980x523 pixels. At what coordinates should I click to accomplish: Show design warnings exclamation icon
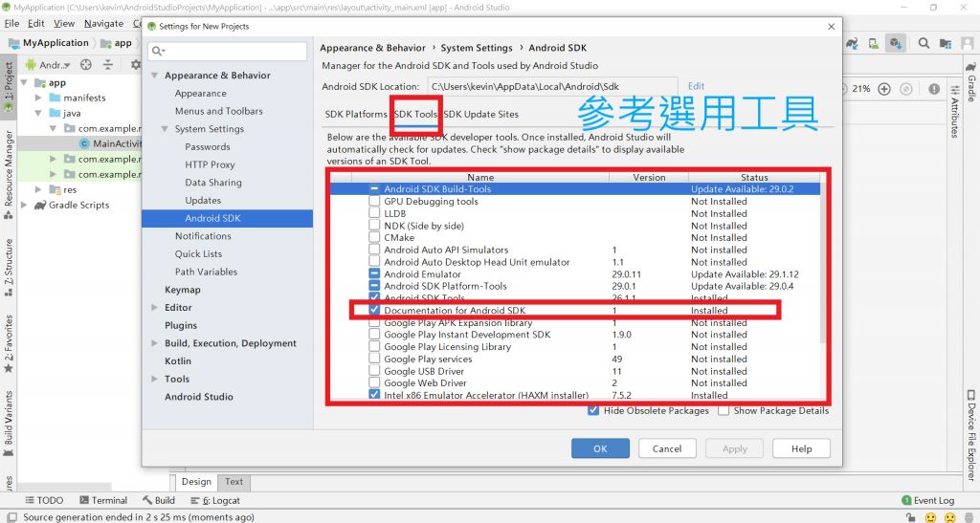(x=934, y=89)
